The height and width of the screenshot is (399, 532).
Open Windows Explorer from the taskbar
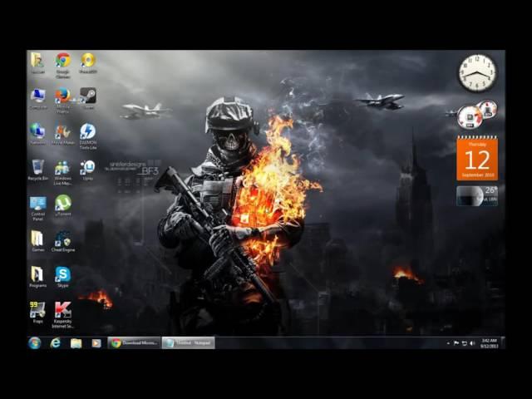[76, 343]
